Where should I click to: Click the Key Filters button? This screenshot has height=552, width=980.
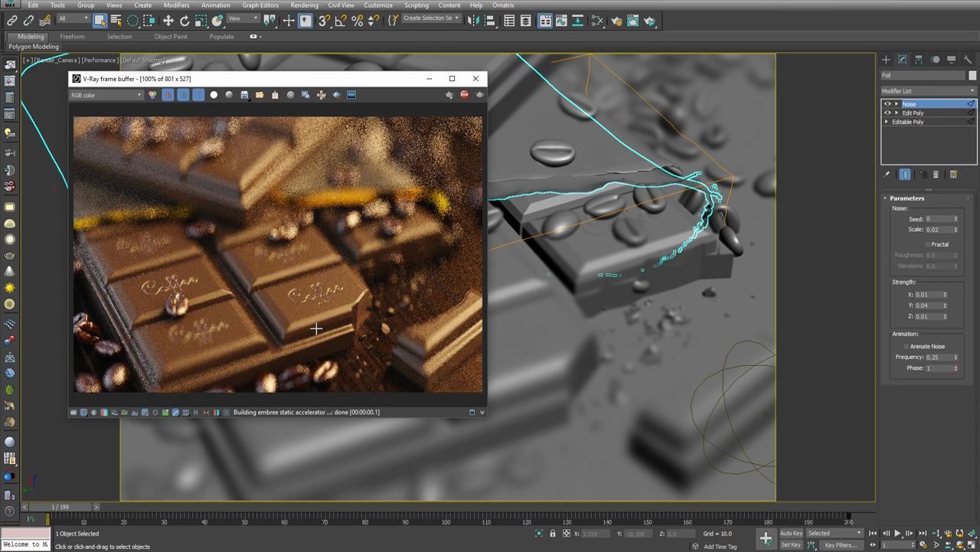pyautogui.click(x=841, y=545)
